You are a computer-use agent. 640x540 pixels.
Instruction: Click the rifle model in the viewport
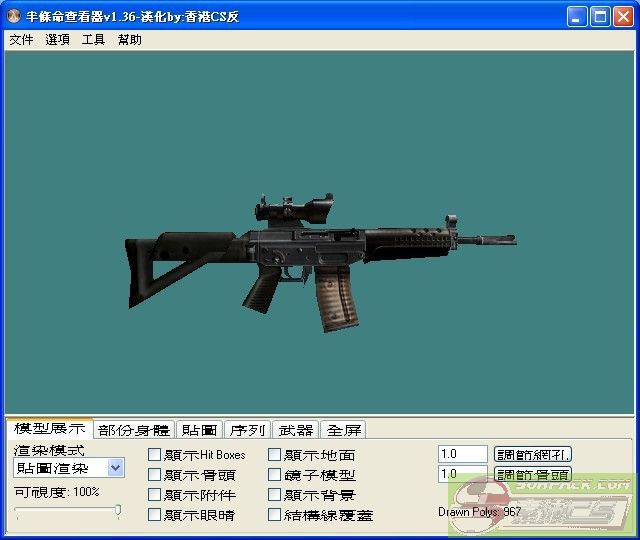[320, 250]
